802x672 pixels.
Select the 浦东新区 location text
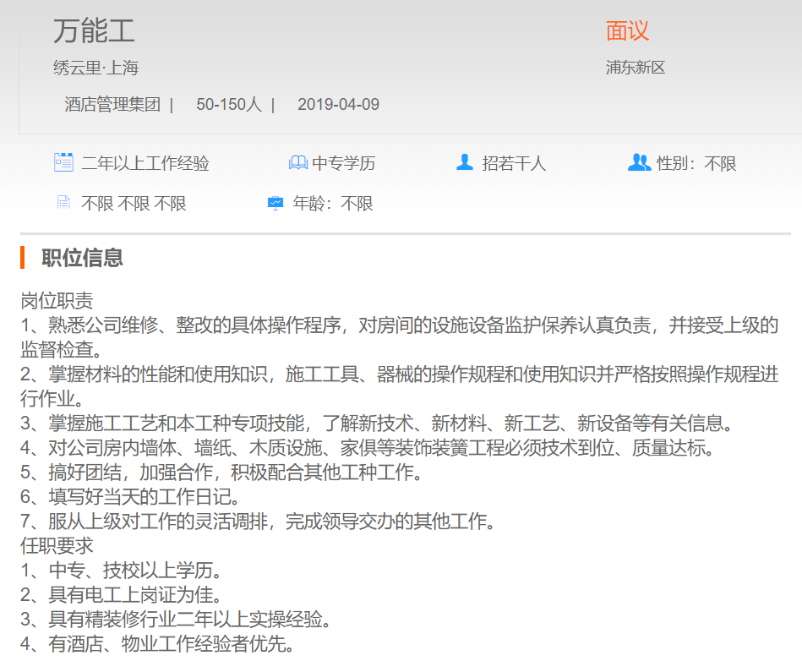636,68
